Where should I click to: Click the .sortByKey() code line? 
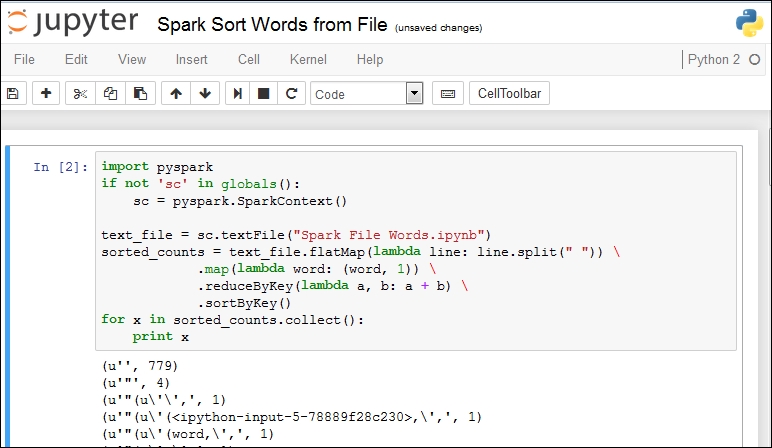tap(245, 303)
